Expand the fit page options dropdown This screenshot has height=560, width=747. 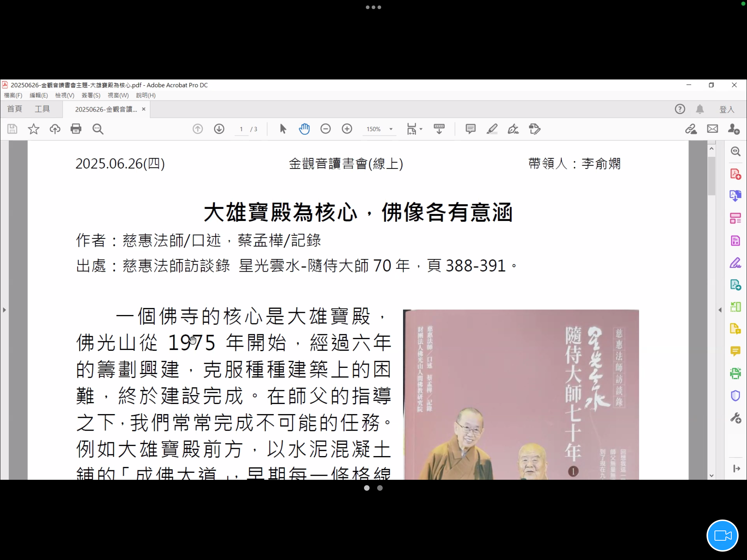click(x=421, y=129)
